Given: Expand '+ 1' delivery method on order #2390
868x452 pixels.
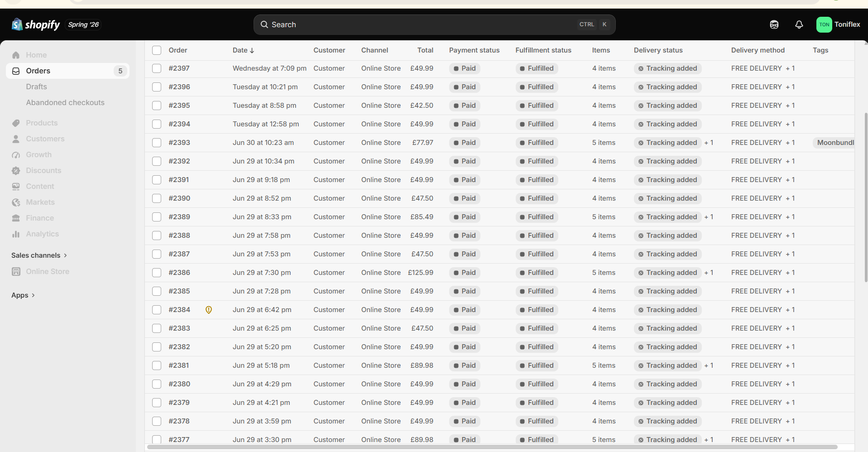Looking at the screenshot, I should [791, 198].
